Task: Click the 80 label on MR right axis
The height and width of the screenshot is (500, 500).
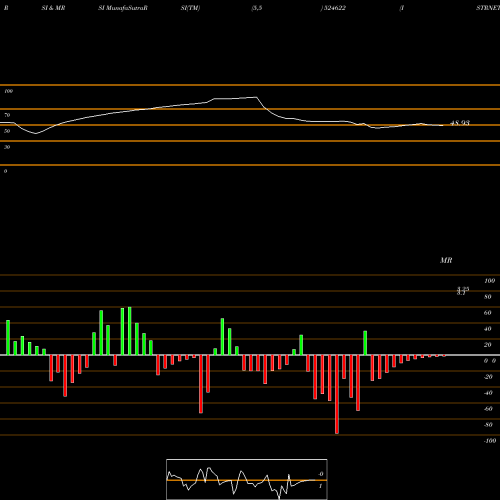Action: coord(488,297)
